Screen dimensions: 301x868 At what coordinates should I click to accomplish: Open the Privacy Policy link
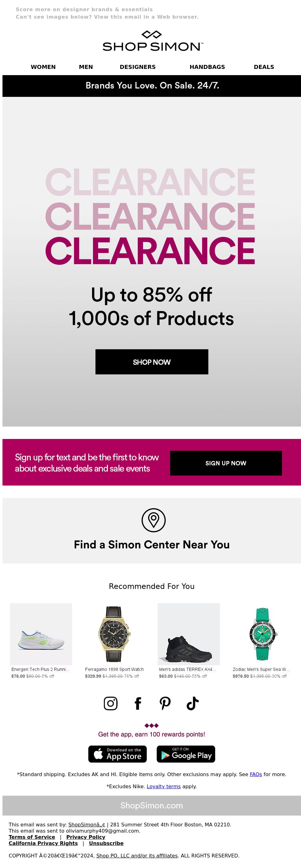click(x=86, y=837)
